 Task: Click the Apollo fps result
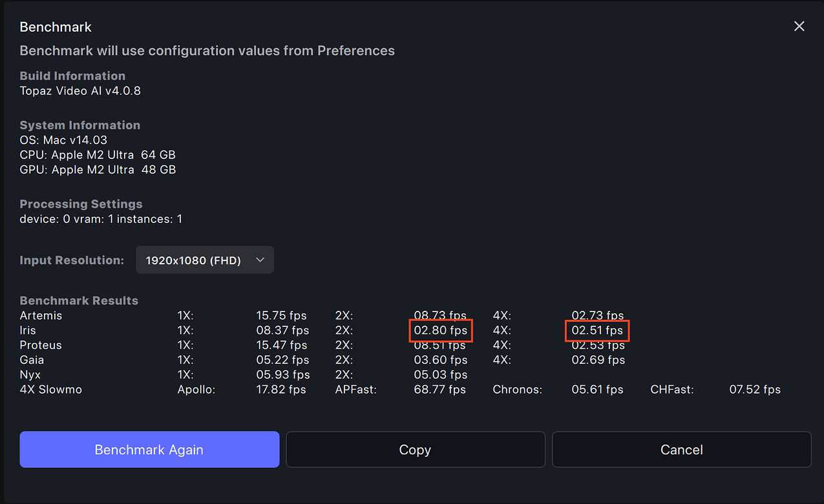(x=282, y=389)
